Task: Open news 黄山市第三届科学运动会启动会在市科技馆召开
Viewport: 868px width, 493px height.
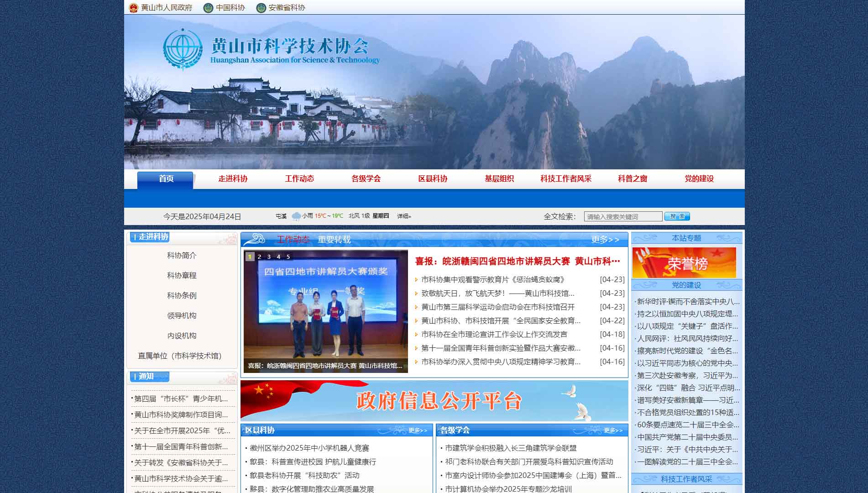Action: point(498,307)
